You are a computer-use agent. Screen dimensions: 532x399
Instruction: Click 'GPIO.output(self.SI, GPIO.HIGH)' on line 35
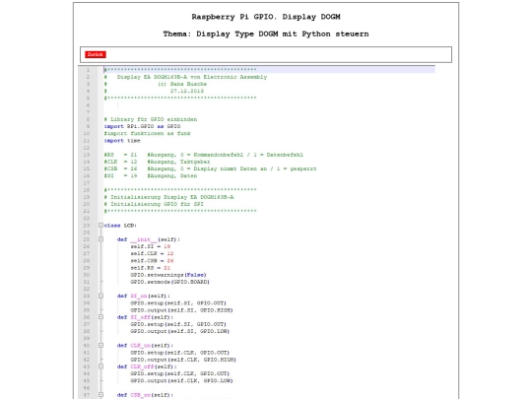click(x=181, y=310)
